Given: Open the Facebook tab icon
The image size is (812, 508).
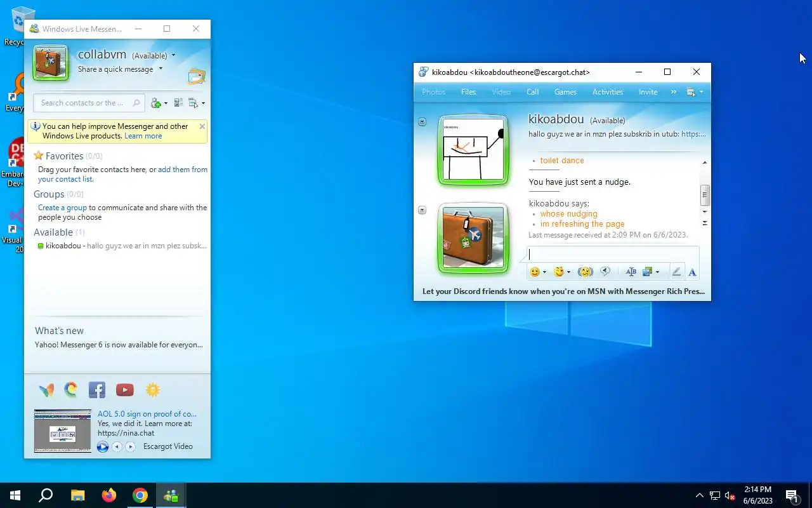Looking at the screenshot, I should tap(96, 390).
